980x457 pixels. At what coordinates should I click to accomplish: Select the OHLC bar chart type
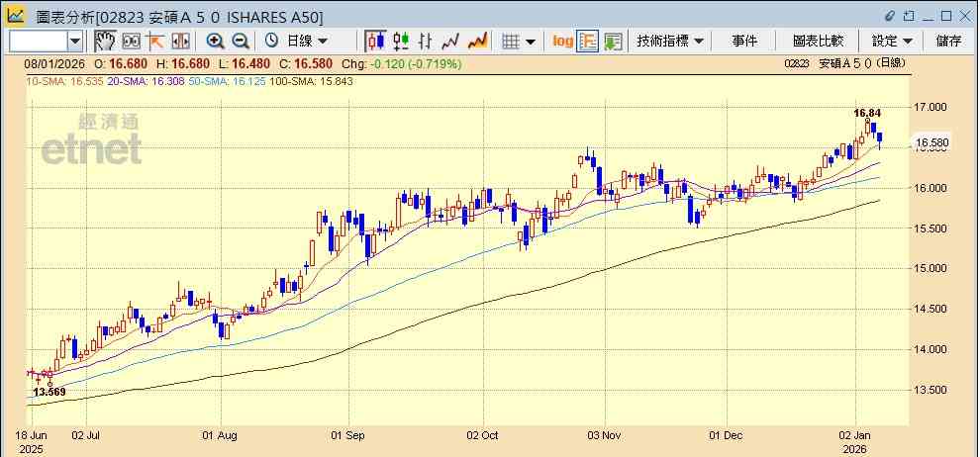426,42
